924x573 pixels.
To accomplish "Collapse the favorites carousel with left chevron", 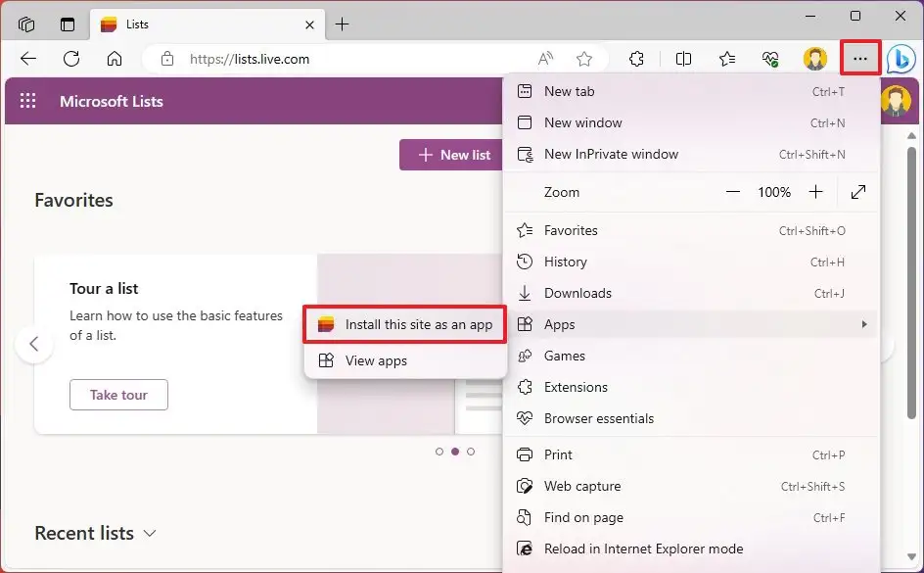I will pos(35,344).
